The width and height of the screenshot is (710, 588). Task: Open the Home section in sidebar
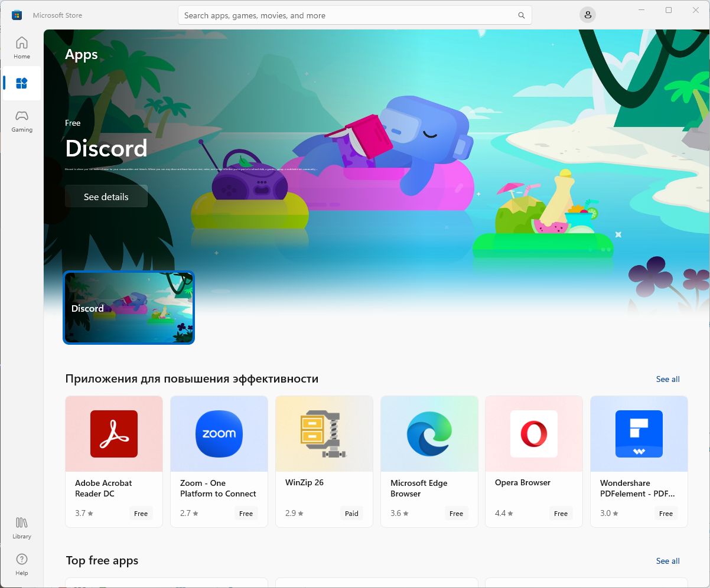click(x=22, y=47)
